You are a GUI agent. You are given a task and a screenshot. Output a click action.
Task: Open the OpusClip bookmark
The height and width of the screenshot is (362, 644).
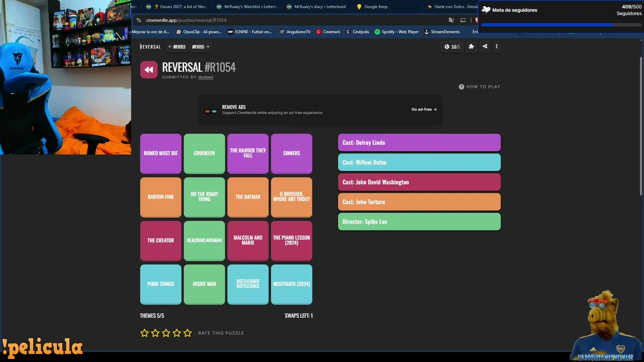199,32
